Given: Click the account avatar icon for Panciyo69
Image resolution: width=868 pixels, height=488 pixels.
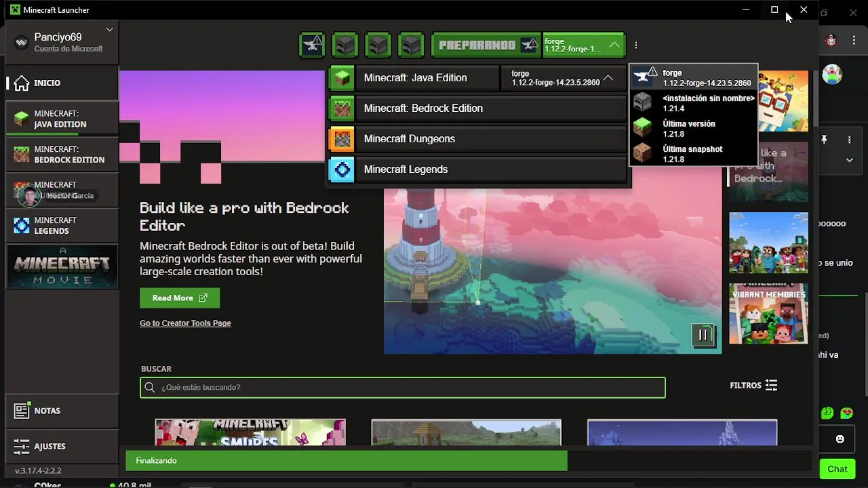Looking at the screenshot, I should (x=22, y=43).
